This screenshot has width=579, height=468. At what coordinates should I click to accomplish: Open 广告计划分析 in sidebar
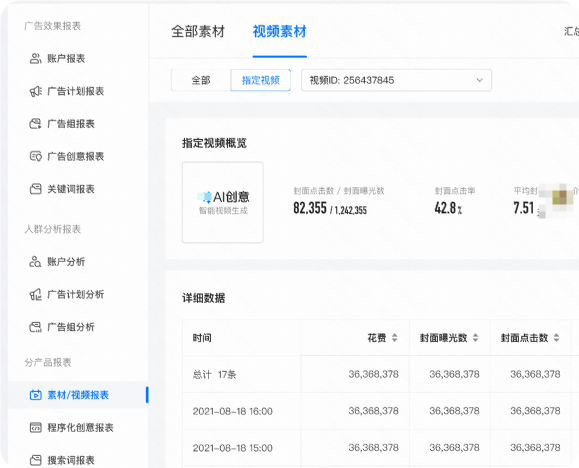click(x=76, y=294)
